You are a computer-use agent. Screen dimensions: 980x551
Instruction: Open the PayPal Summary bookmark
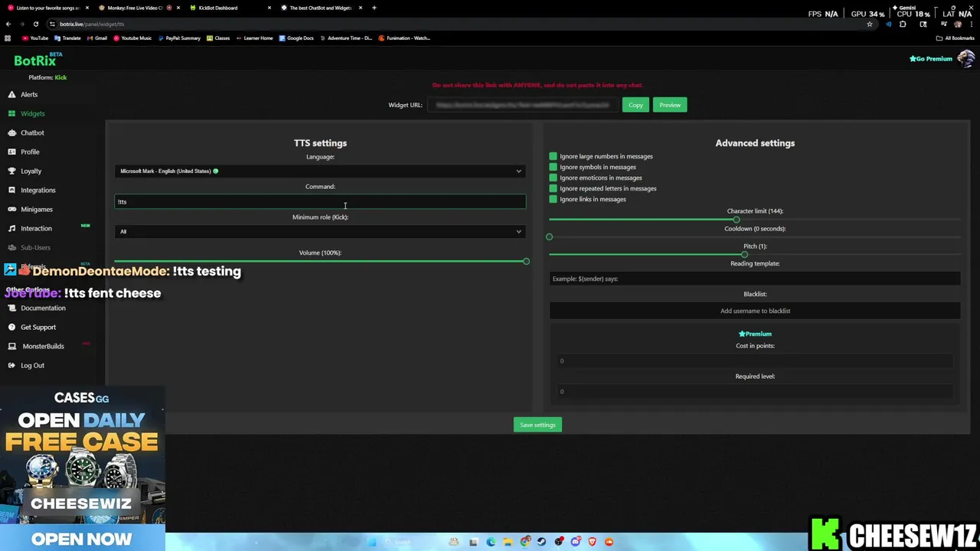coord(179,38)
